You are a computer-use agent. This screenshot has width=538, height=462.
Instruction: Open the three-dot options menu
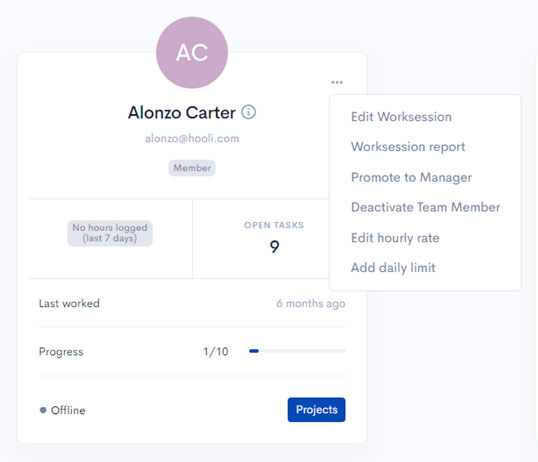click(337, 82)
